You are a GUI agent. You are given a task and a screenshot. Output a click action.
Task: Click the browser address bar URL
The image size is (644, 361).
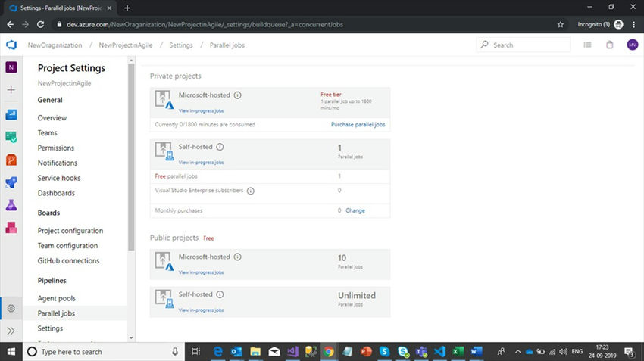tap(205, 25)
